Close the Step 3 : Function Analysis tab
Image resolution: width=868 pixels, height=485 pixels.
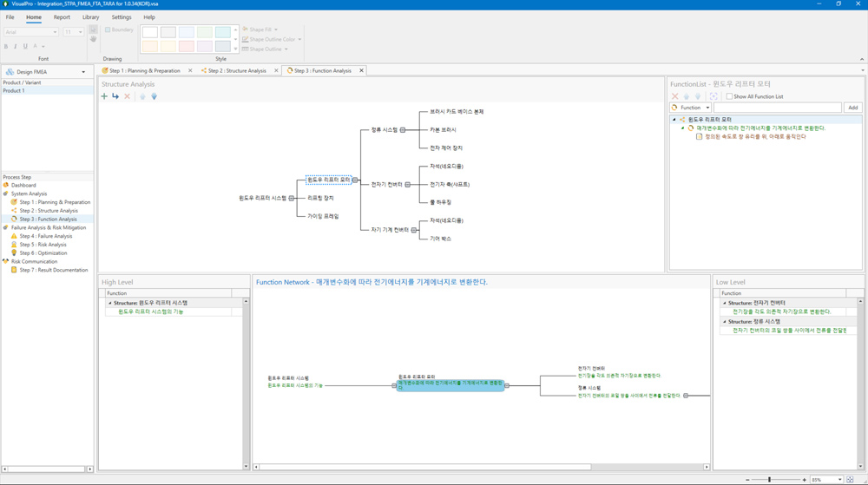(361, 71)
